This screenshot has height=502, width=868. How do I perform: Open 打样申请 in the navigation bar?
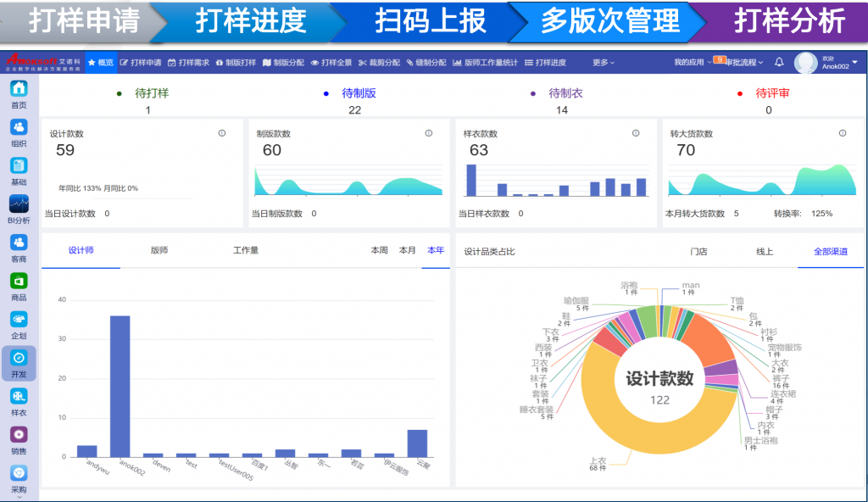point(141,63)
